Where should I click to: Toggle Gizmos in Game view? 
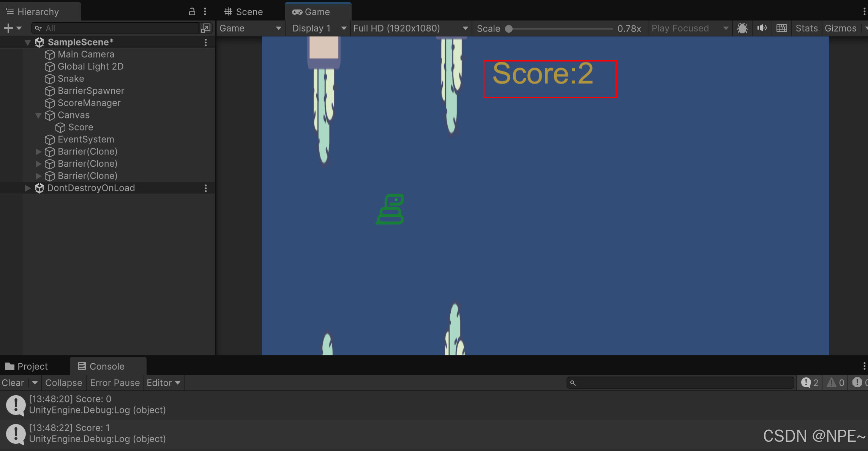(841, 28)
